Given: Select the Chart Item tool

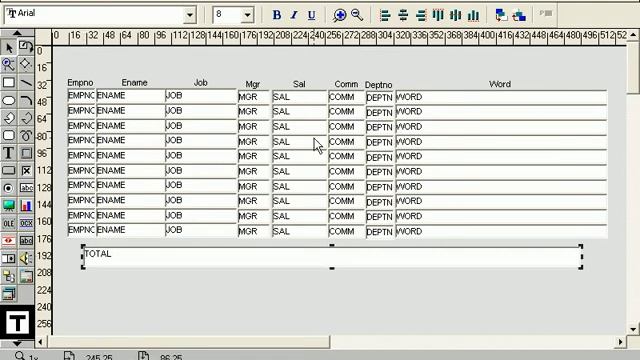Looking at the screenshot, I should 26,206.
